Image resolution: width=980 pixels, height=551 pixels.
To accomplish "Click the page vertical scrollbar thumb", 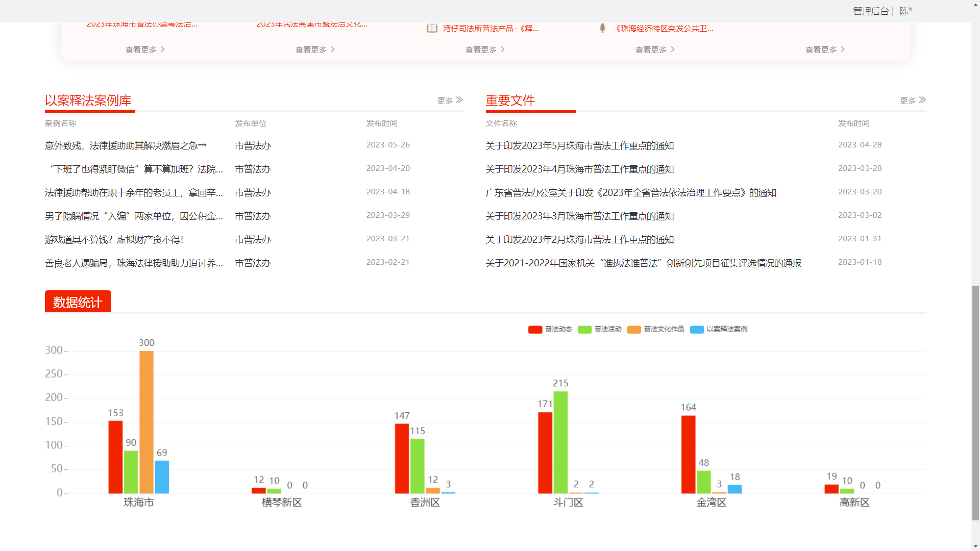I will point(975,403).
